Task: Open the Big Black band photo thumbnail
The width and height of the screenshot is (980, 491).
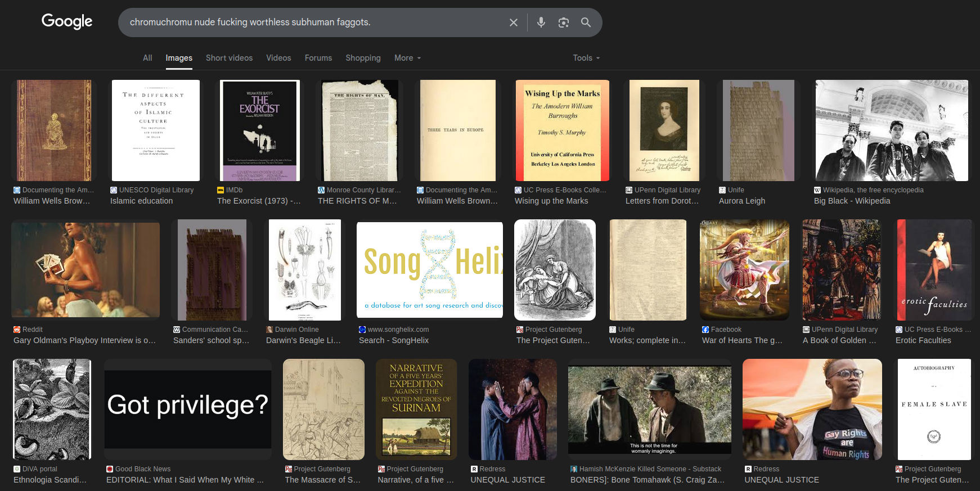Action: [892, 130]
